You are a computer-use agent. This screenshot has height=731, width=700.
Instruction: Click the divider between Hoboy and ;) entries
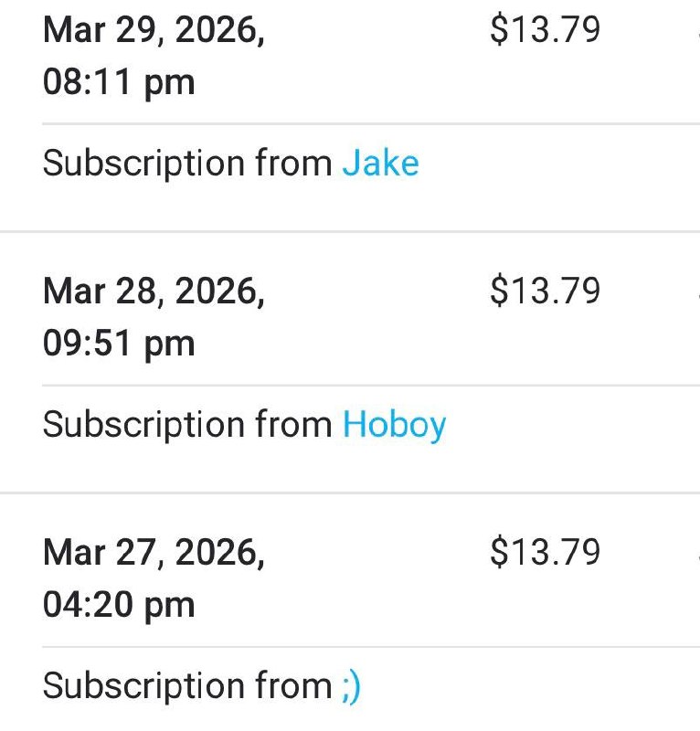click(x=350, y=493)
